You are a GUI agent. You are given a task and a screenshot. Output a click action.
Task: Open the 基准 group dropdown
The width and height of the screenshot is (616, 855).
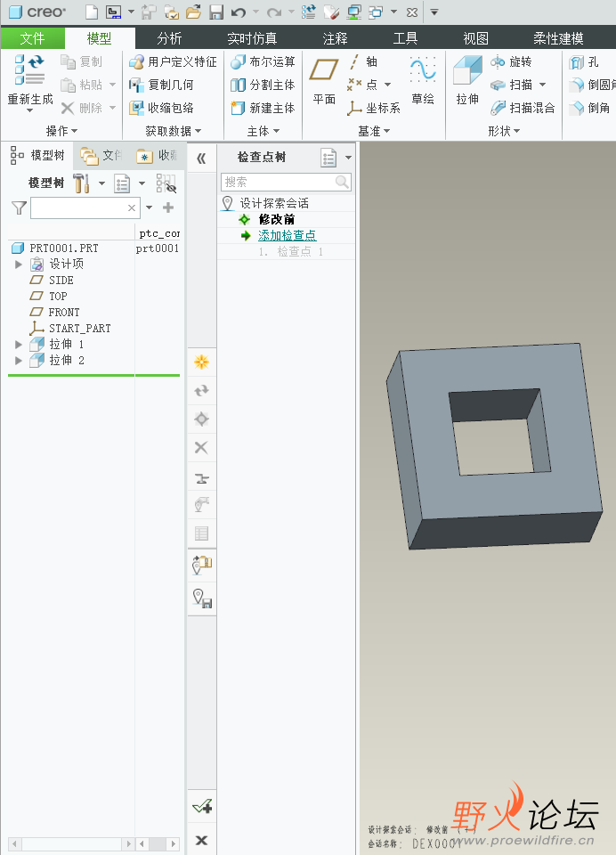(x=374, y=131)
